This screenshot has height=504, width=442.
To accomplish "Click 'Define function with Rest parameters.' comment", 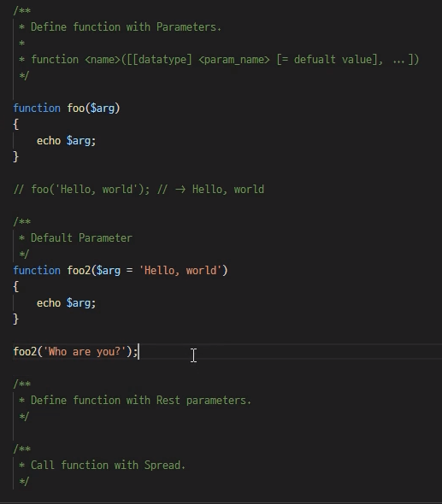I will [140, 401].
